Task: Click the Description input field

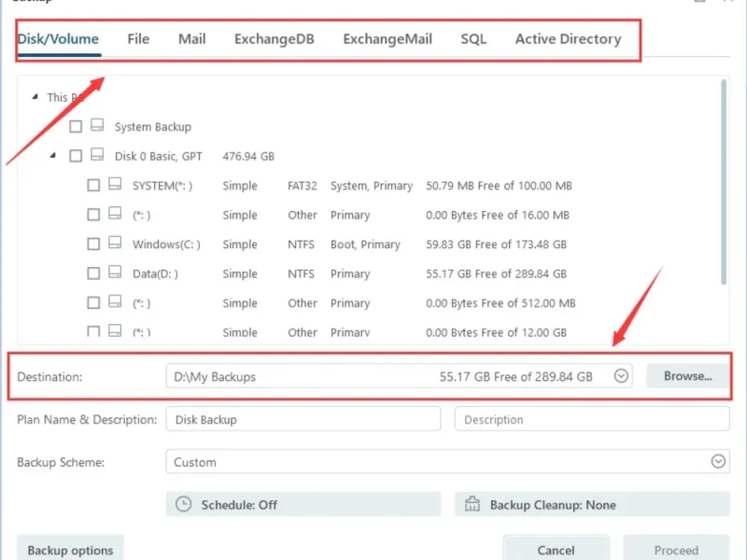Action: pyautogui.click(x=592, y=419)
